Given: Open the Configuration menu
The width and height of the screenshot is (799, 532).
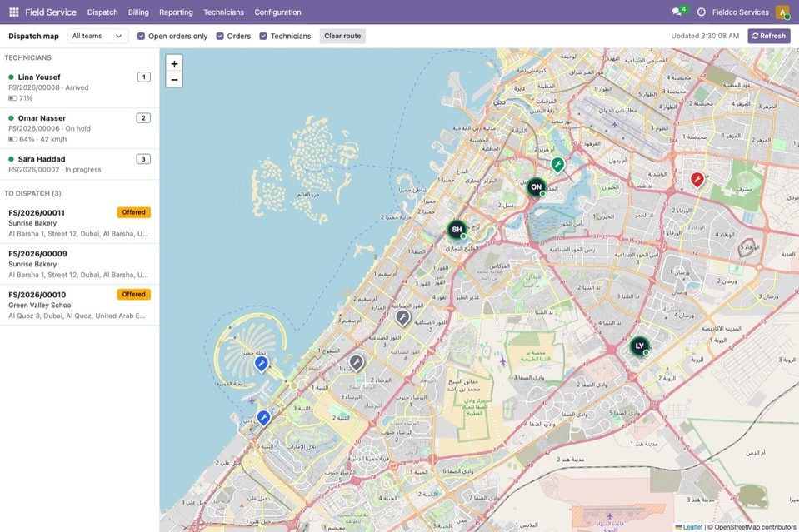Looking at the screenshot, I should tap(277, 12).
